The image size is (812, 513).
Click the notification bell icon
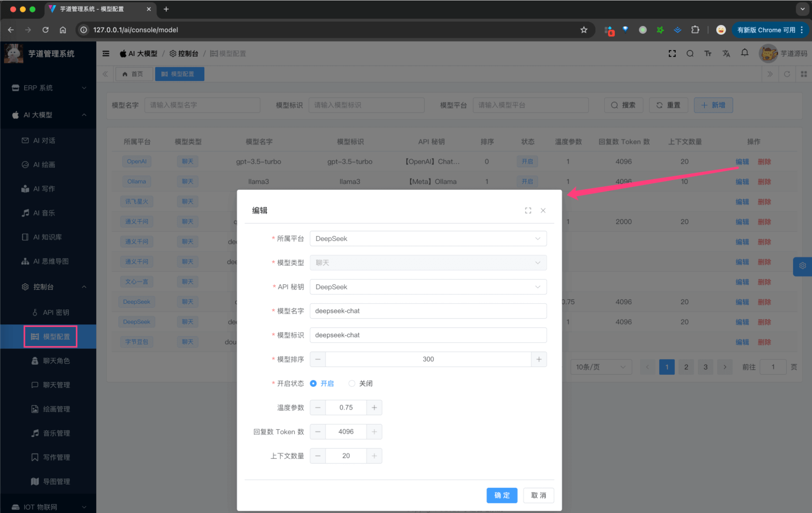744,53
